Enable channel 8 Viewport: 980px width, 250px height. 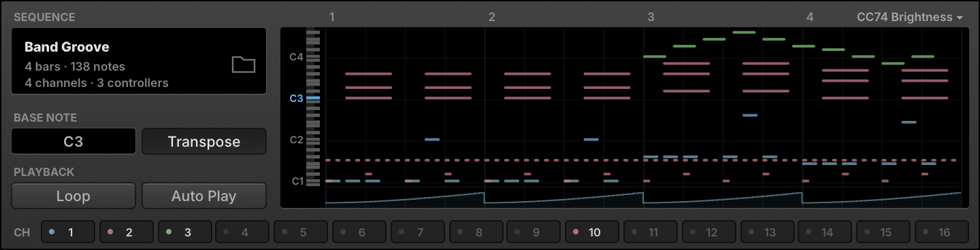tap(476, 232)
